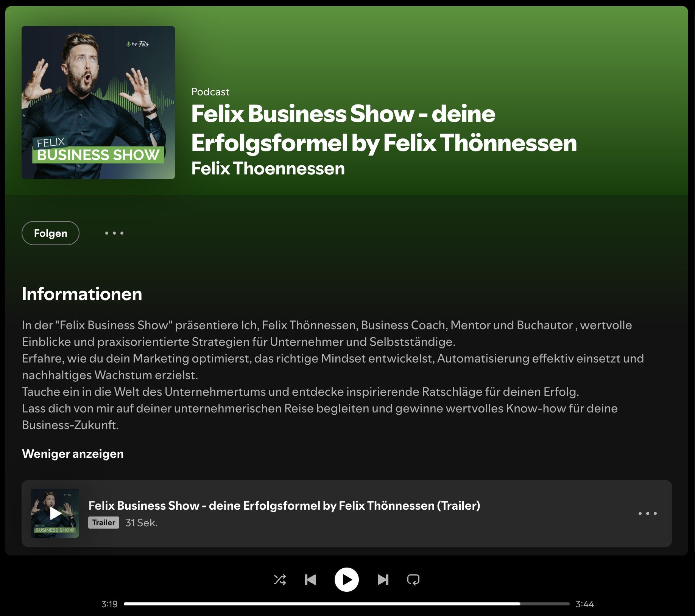Open the Informationen section heading
Viewport: 695px width, 616px height.
click(82, 294)
